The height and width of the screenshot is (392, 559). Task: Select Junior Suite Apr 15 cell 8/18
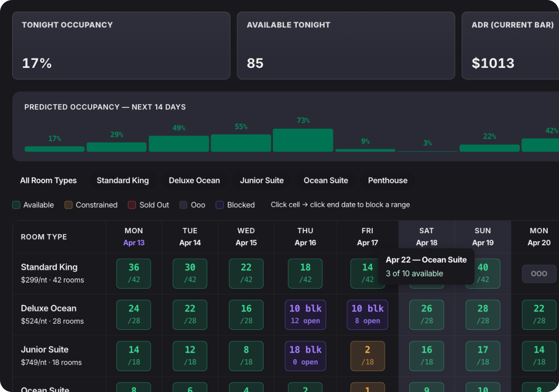point(246,356)
